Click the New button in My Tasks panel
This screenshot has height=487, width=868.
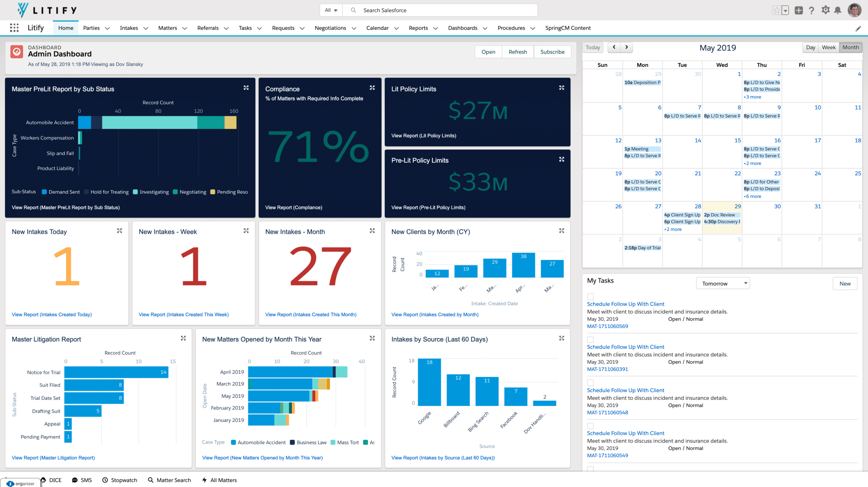point(846,283)
